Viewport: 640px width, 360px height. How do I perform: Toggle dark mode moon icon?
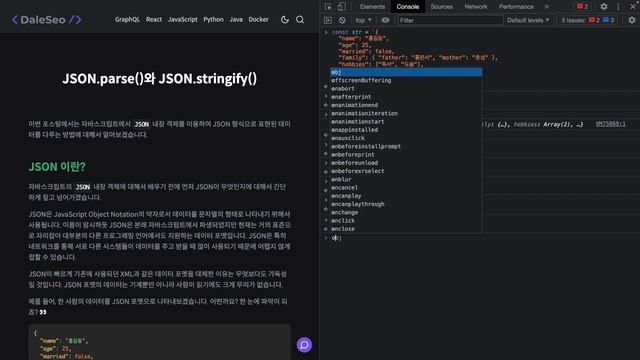point(285,20)
